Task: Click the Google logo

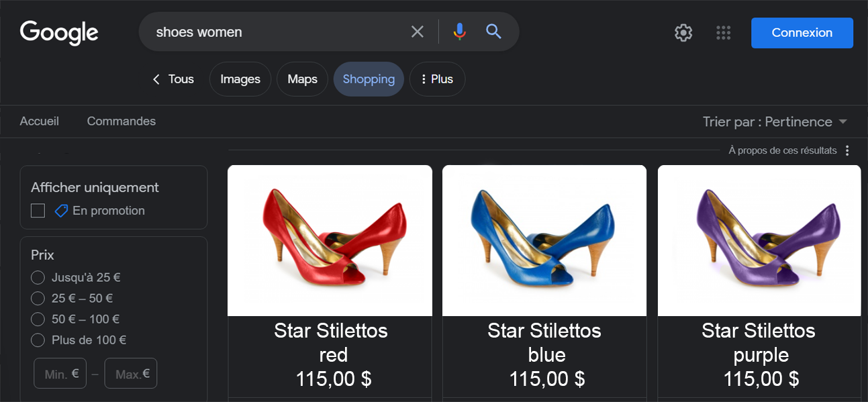Action: click(x=59, y=32)
